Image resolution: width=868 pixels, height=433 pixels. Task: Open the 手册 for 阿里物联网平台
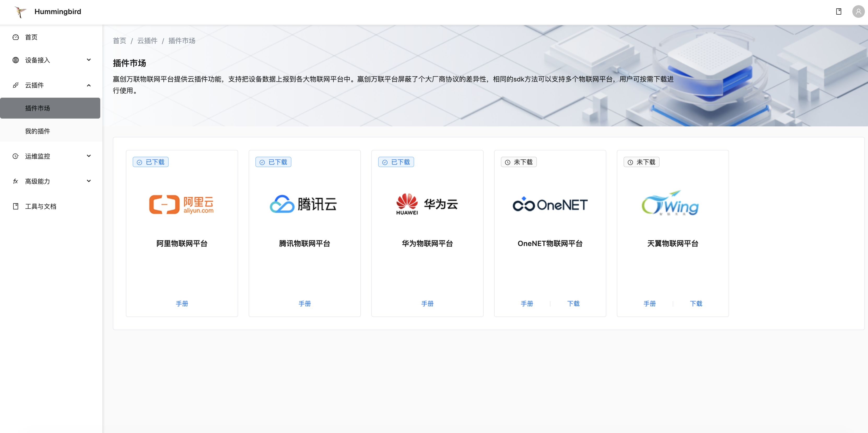click(x=182, y=304)
